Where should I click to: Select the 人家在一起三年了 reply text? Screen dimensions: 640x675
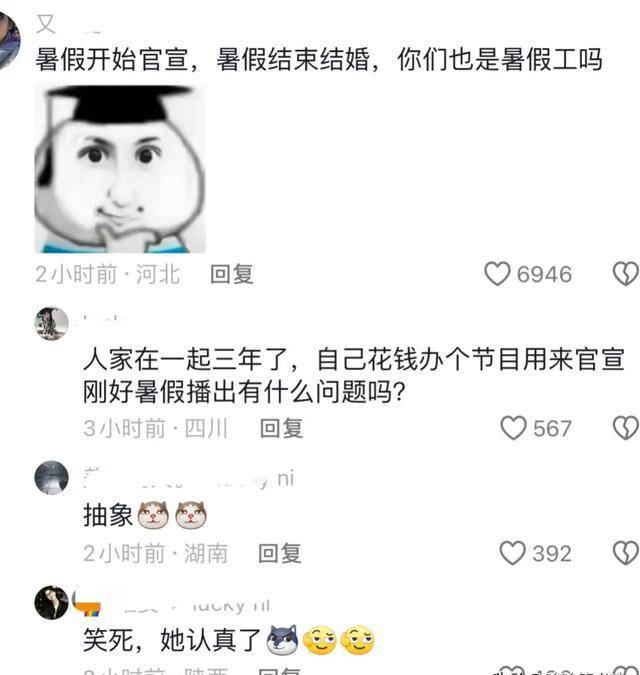(353, 376)
